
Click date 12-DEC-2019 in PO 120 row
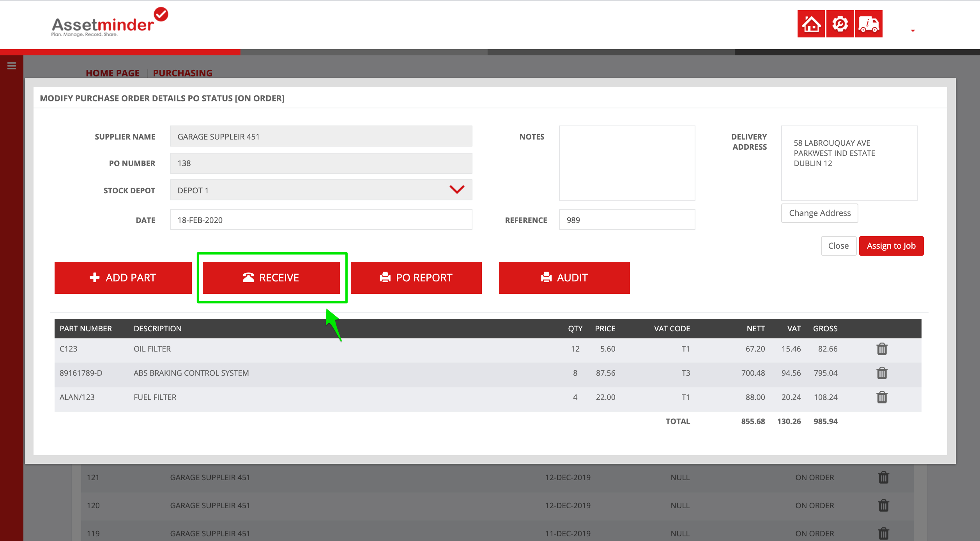click(x=568, y=506)
